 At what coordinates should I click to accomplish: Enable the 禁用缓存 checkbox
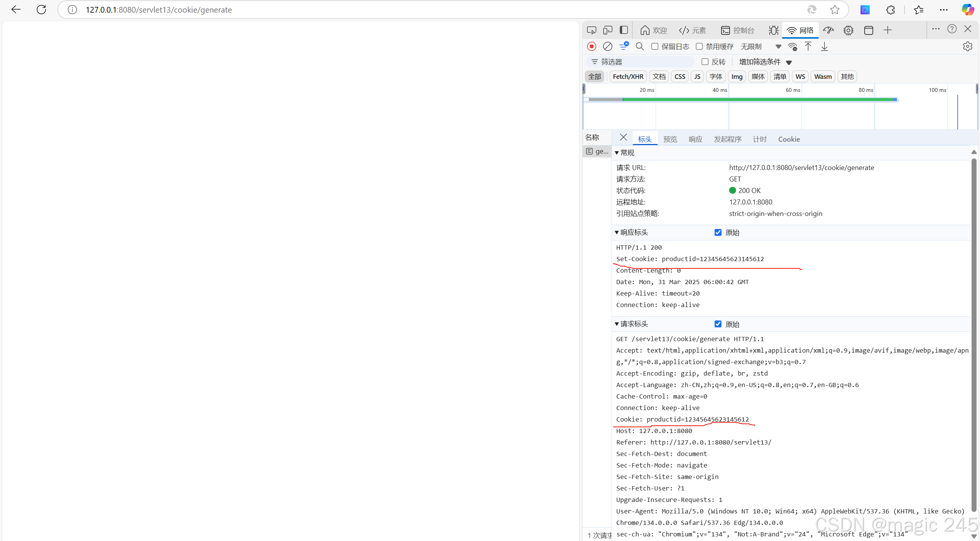point(699,46)
